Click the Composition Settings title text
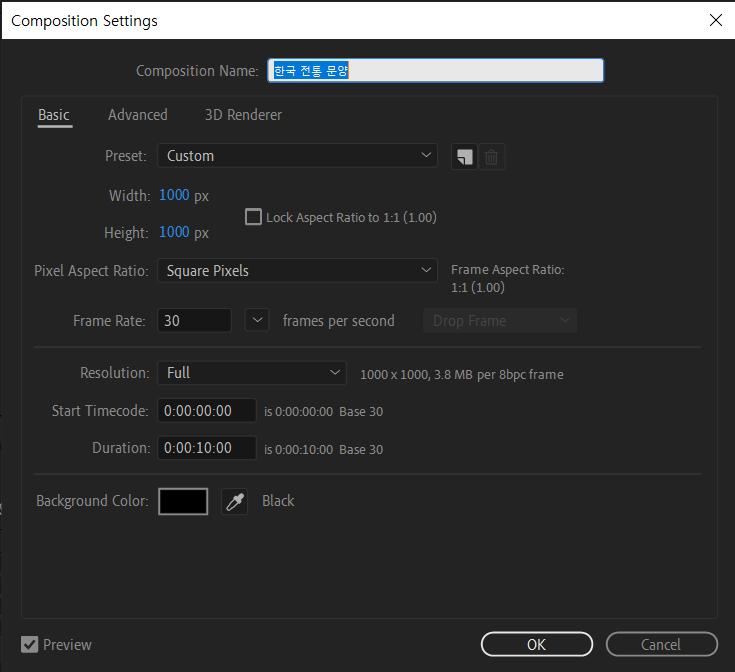 point(84,21)
